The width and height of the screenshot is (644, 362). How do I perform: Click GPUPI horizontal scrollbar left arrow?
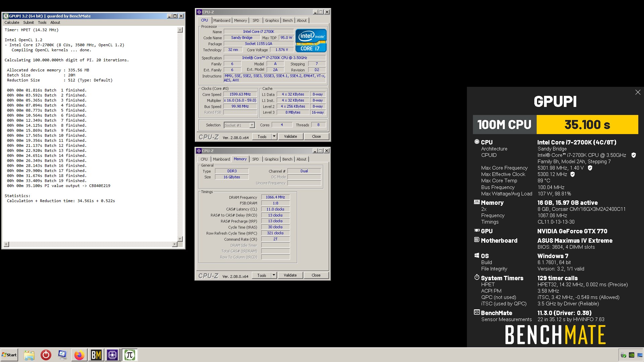point(6,244)
